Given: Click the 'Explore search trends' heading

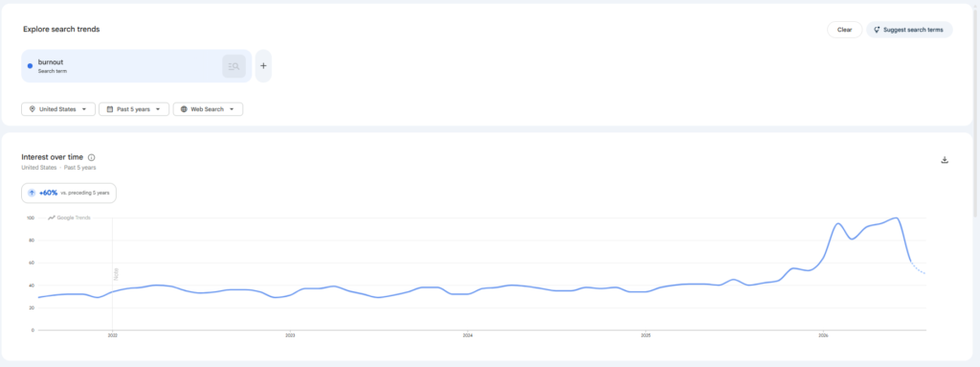Looking at the screenshot, I should click(61, 29).
